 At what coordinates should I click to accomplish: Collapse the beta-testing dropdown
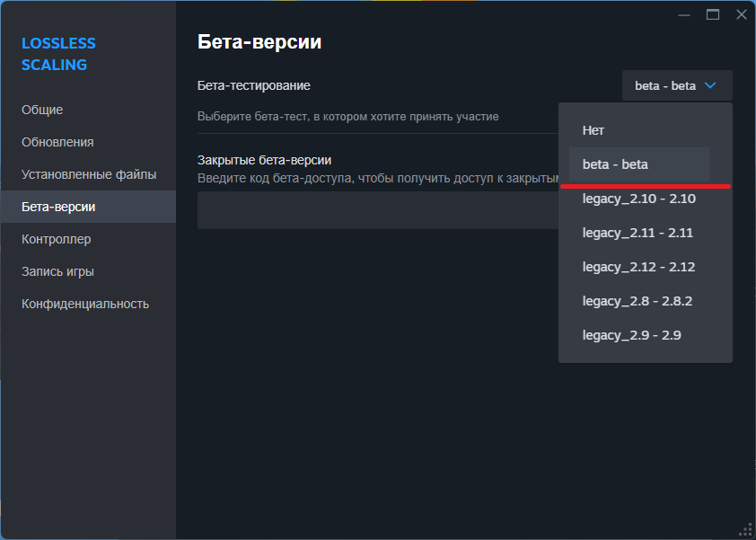click(677, 85)
